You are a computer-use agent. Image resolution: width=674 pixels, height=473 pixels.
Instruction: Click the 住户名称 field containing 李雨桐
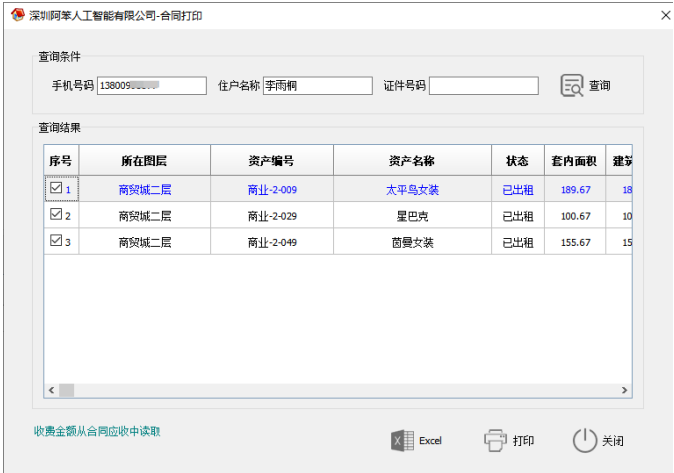coord(317,86)
